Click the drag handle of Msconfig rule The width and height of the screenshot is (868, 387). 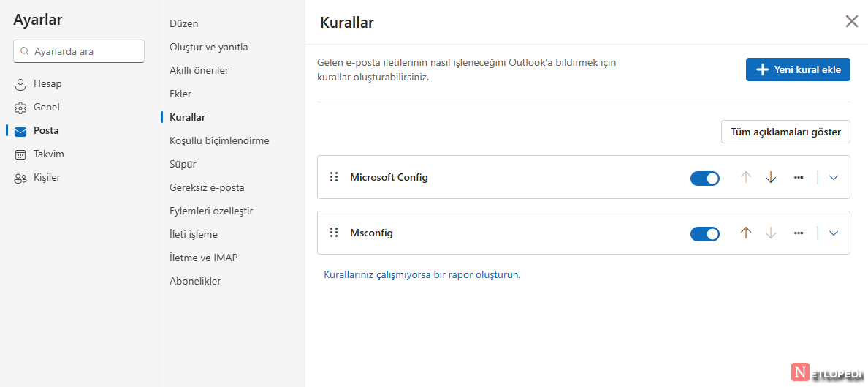(x=334, y=233)
